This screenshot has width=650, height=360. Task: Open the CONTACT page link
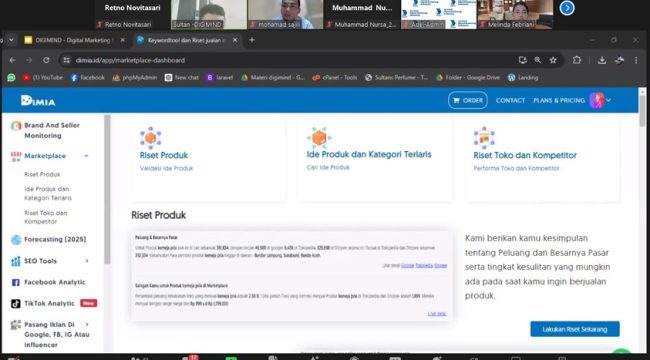click(x=510, y=100)
